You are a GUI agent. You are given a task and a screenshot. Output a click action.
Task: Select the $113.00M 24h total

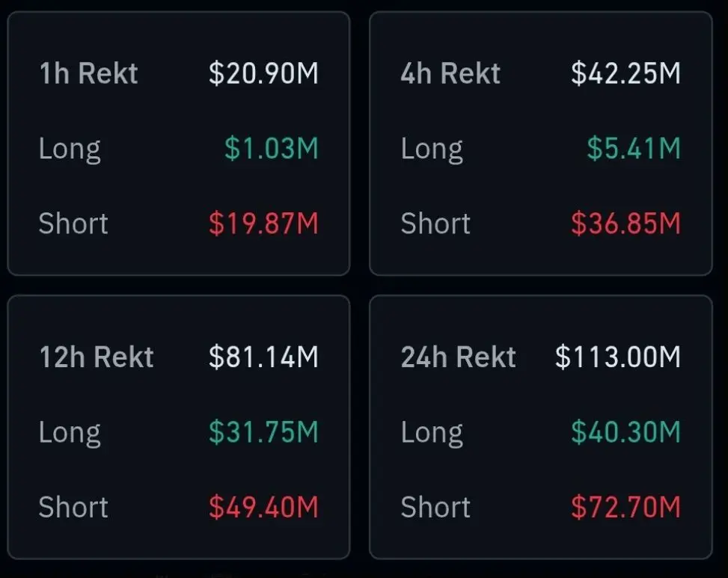click(617, 357)
